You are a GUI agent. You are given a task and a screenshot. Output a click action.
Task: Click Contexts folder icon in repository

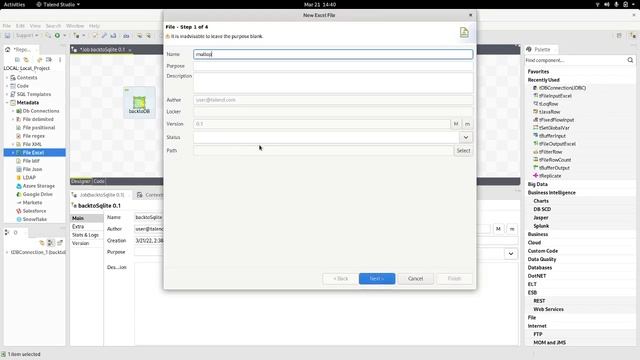pyautogui.click(x=13, y=78)
